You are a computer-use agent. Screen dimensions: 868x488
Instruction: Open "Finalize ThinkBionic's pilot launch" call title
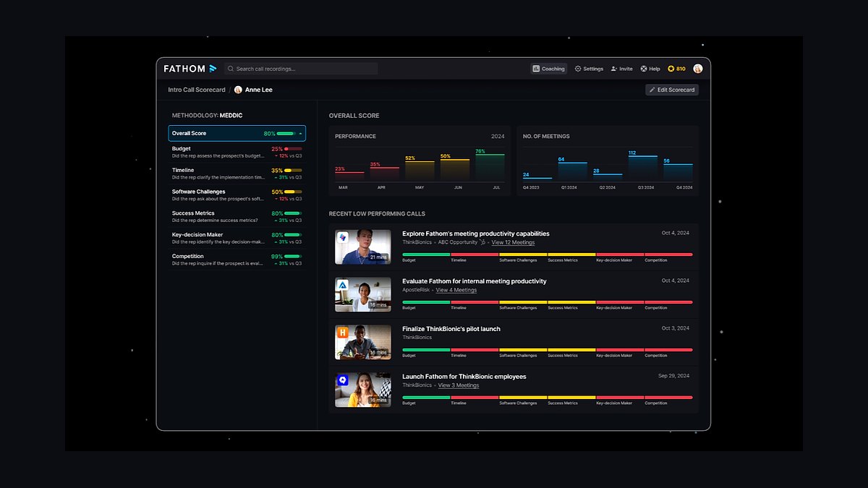pos(451,329)
